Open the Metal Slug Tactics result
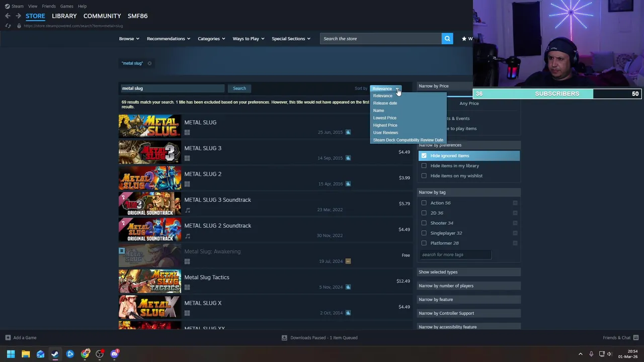Viewport: 644px width, 362px height. (x=265, y=282)
